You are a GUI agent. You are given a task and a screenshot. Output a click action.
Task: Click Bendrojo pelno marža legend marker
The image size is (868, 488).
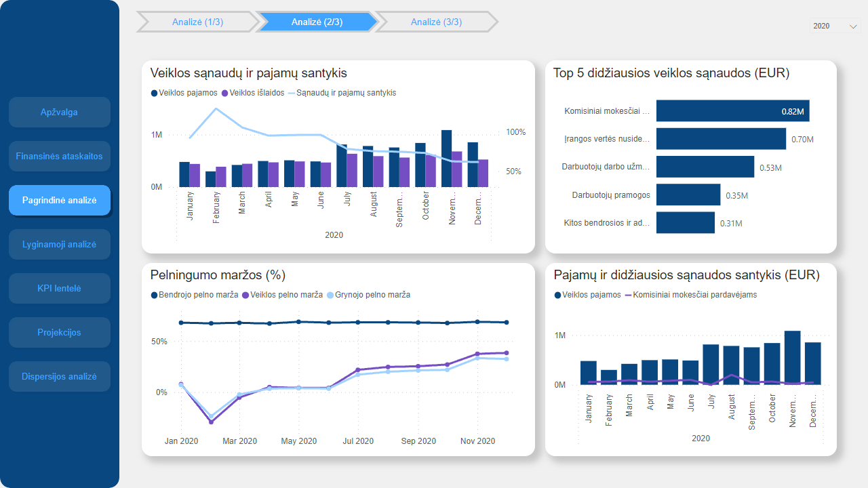(x=154, y=295)
